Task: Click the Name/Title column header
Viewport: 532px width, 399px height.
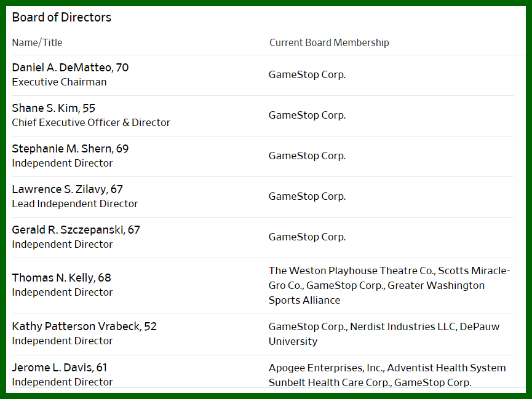Action: [x=37, y=43]
